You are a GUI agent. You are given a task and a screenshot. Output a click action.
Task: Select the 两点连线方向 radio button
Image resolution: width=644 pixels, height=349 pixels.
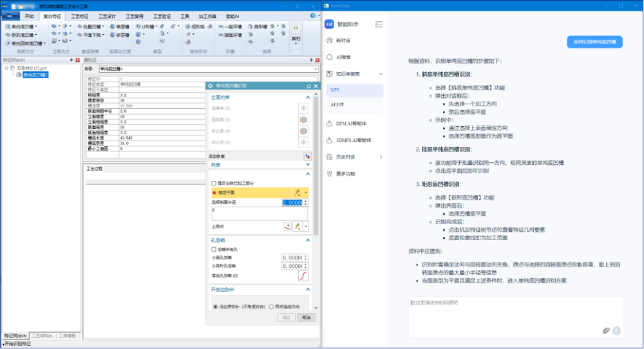pos(271,307)
